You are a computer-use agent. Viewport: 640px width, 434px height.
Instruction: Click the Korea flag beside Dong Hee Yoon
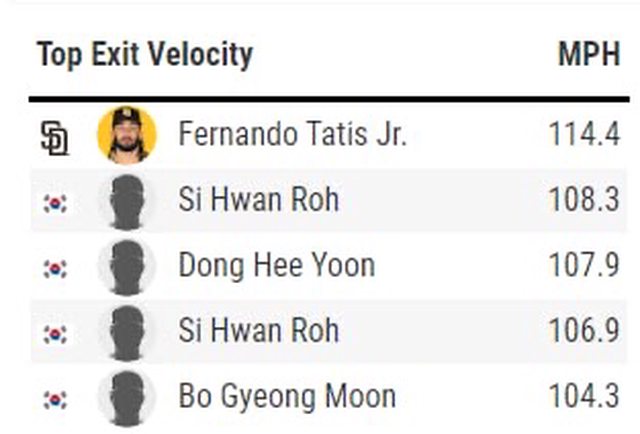click(x=55, y=267)
